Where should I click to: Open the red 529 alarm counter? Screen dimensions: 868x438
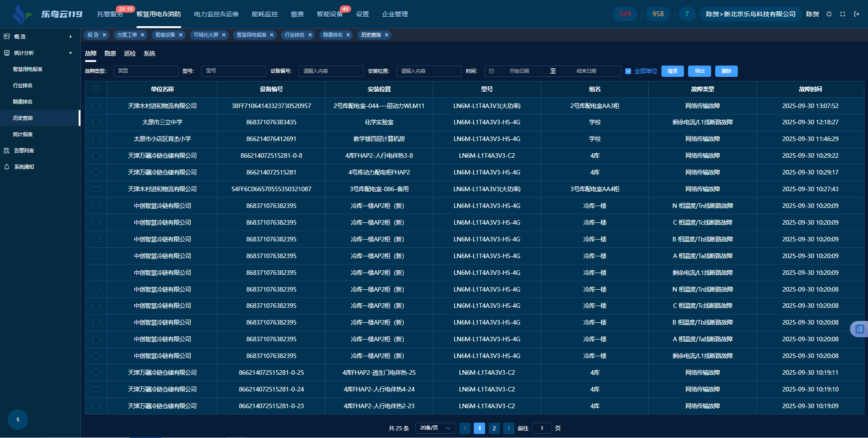coord(625,14)
